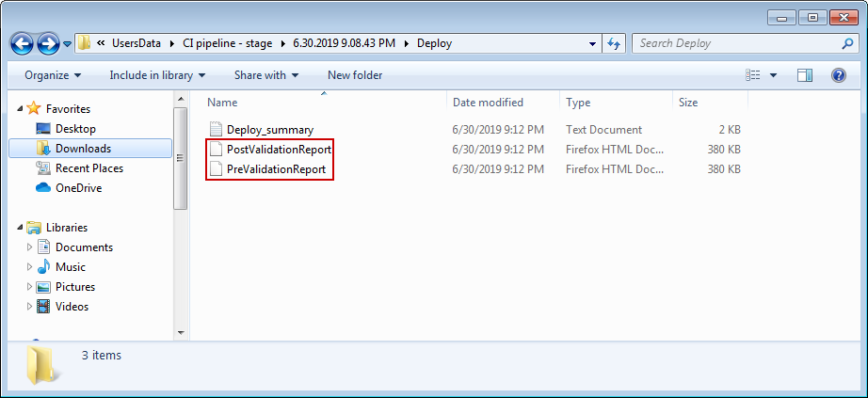Image resolution: width=868 pixels, height=398 pixels.
Task: Select PreValidationReport file name
Action: (276, 169)
